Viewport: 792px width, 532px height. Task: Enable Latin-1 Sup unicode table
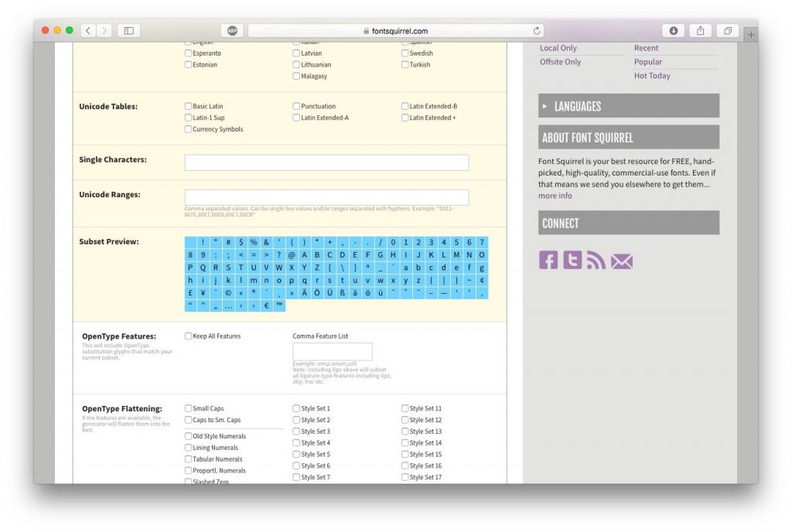click(188, 118)
